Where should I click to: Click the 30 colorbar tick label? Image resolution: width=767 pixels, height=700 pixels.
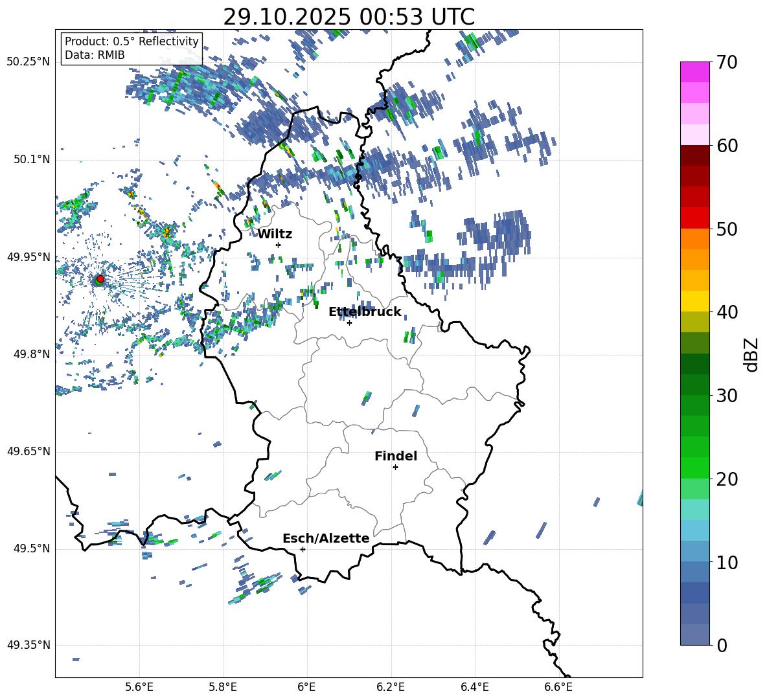(x=727, y=396)
